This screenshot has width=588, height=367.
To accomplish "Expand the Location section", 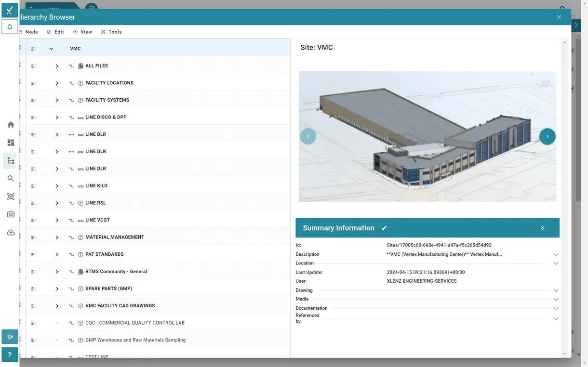I will point(556,263).
